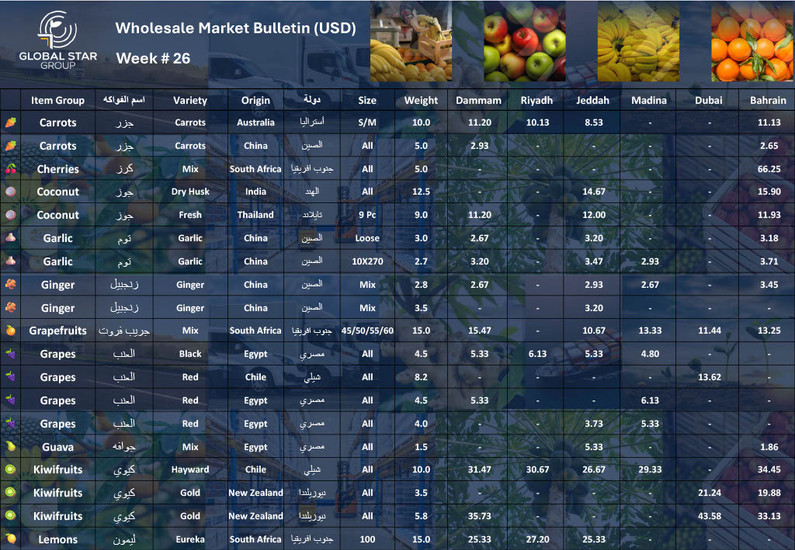Click the Wholesale Market Bulletin (USD) title
This screenshot has width=795, height=550.
(x=236, y=28)
